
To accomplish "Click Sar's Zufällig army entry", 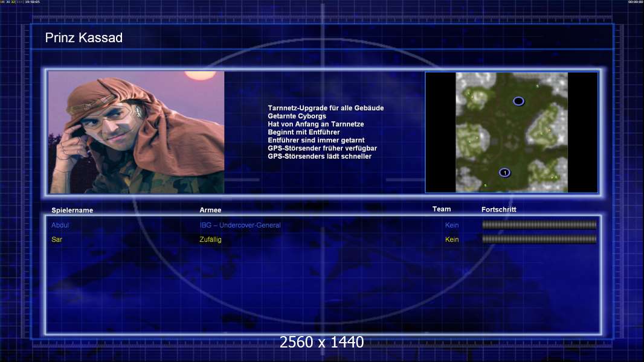I will tap(210, 240).
